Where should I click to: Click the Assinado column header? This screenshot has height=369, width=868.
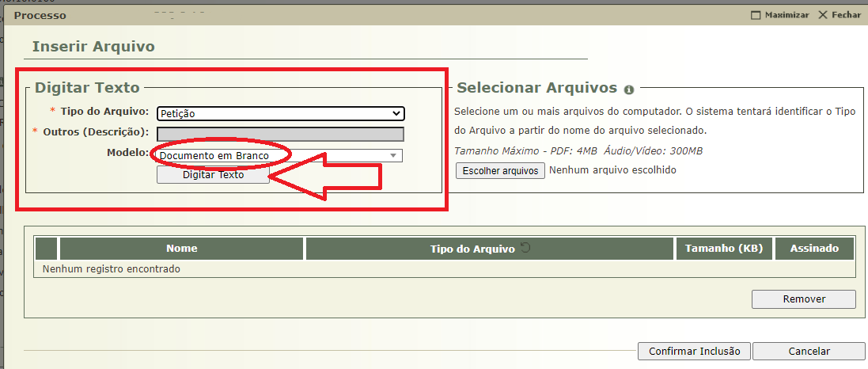(x=814, y=249)
